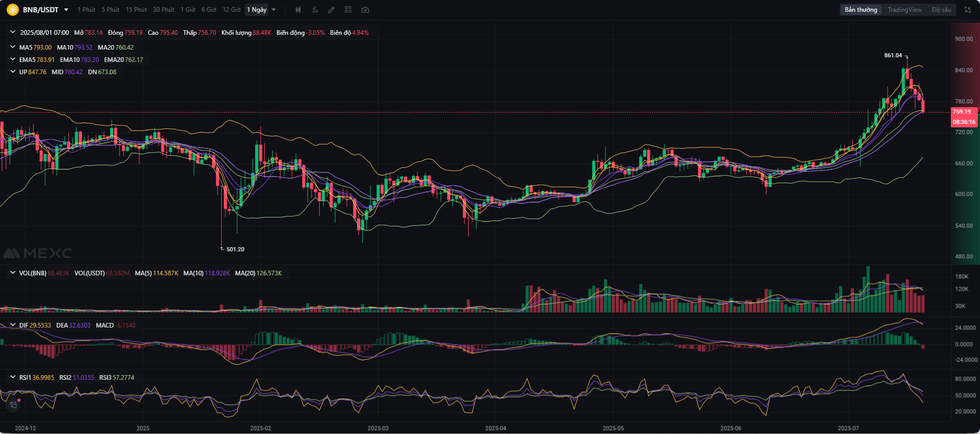Click the countdown timer 08:36:16
The width and height of the screenshot is (980, 434).
click(x=964, y=122)
